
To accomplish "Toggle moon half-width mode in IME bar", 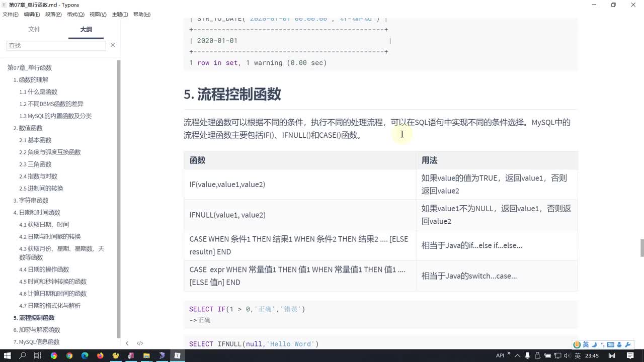I will 594,344.
